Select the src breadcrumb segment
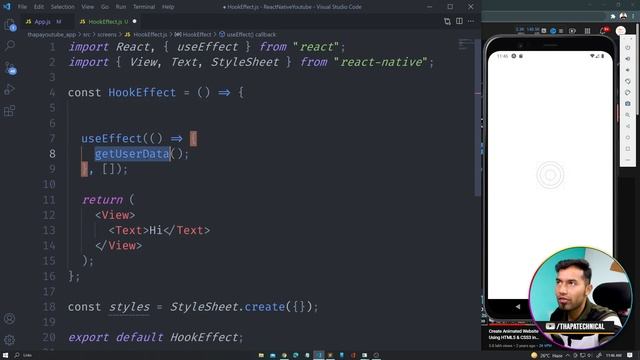Screen dimensions: 640x360 tap(87, 35)
